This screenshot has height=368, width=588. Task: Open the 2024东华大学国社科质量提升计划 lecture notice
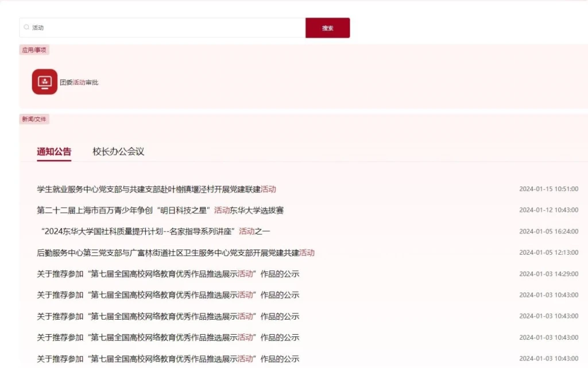[155, 231]
